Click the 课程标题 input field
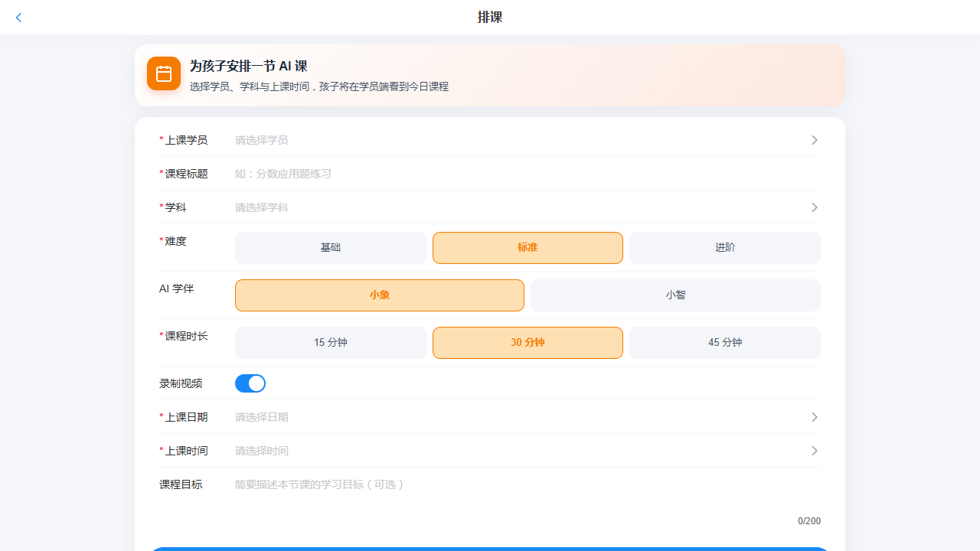Image resolution: width=980 pixels, height=551 pixels. [528, 174]
